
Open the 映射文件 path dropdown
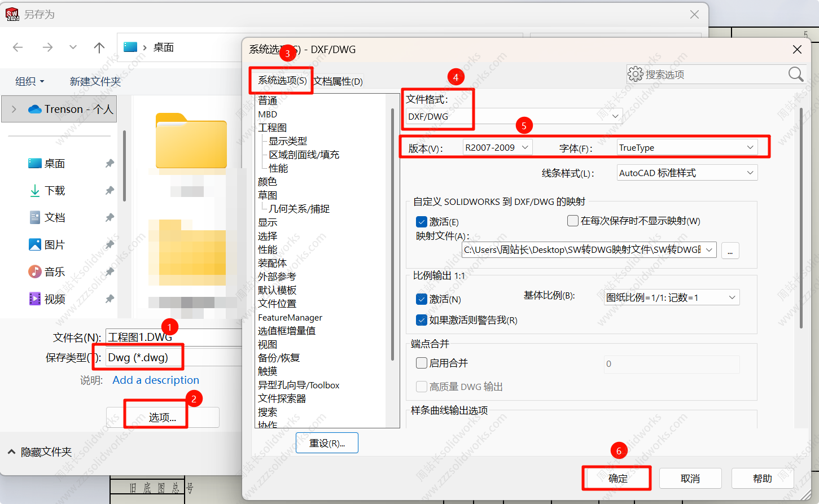[x=589, y=249]
